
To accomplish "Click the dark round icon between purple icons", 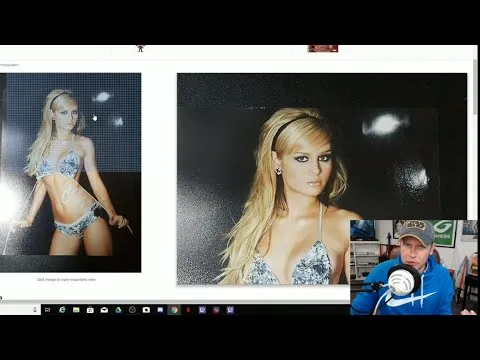I will point(216,310).
